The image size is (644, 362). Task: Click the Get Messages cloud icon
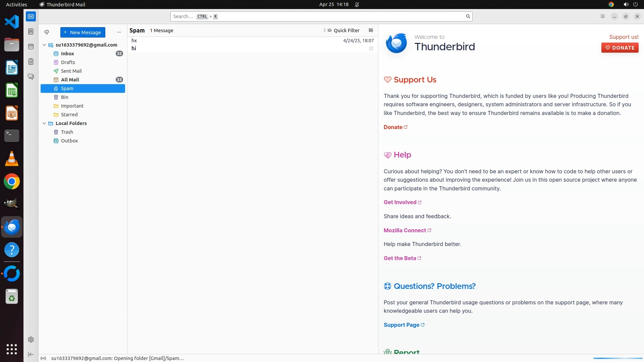(x=47, y=32)
